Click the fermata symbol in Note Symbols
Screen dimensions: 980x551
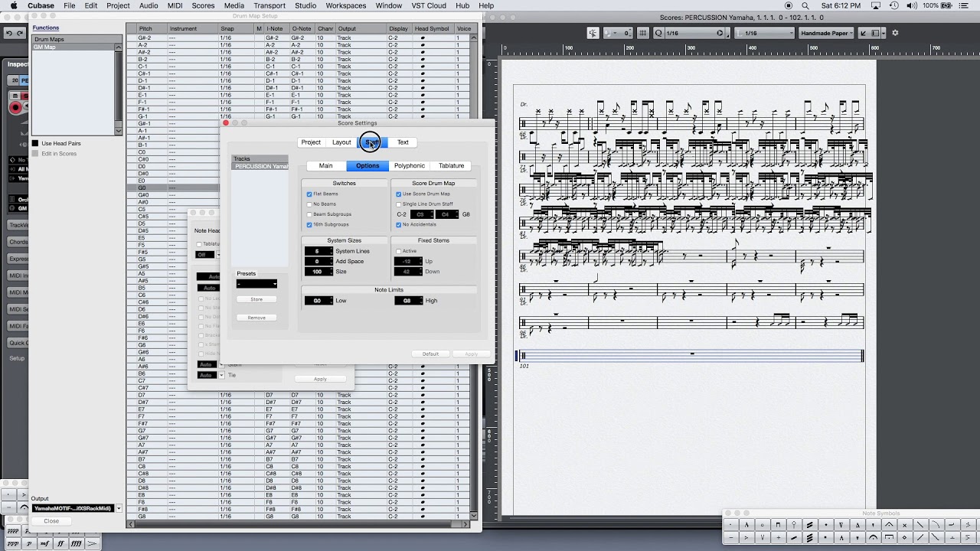tap(873, 537)
